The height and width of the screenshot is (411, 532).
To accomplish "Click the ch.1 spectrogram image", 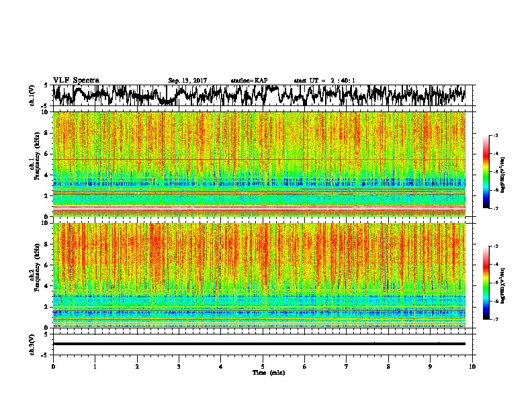I will [259, 164].
